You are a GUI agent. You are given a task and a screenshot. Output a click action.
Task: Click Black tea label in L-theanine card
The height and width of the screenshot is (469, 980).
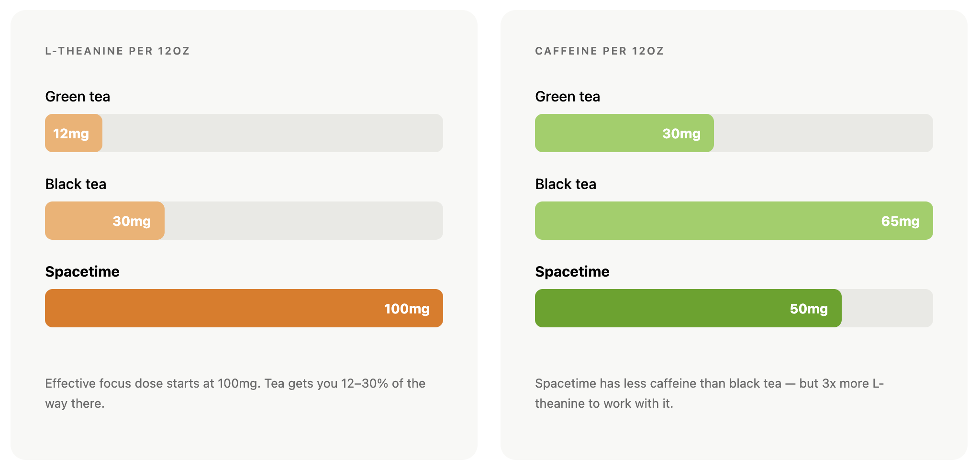point(76,184)
